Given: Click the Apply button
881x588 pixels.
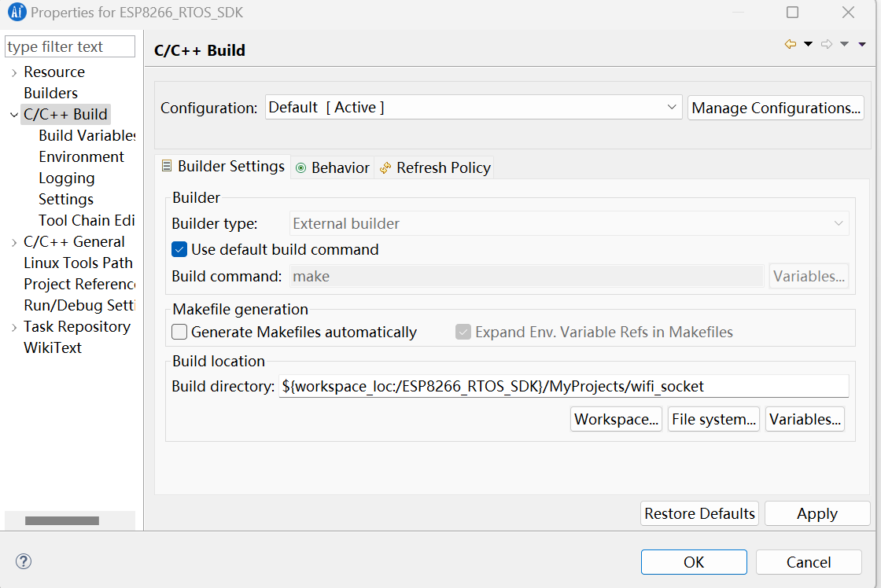Looking at the screenshot, I should (x=817, y=513).
